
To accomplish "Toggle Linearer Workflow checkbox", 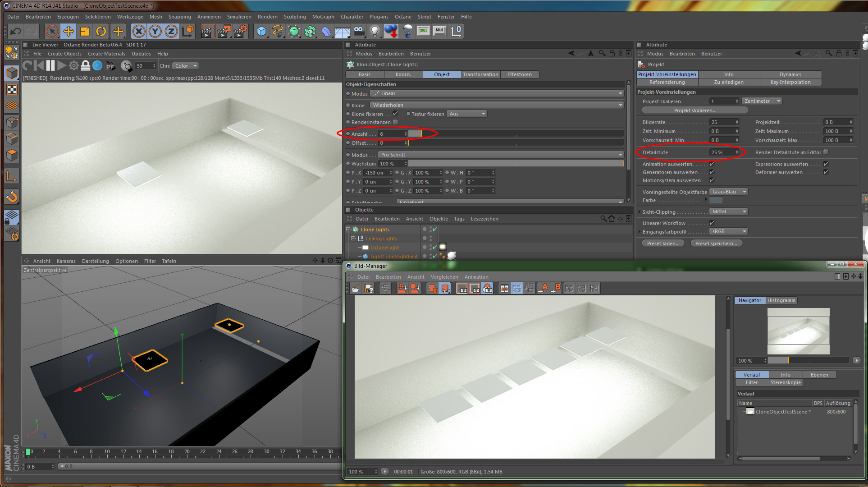I will pos(712,223).
